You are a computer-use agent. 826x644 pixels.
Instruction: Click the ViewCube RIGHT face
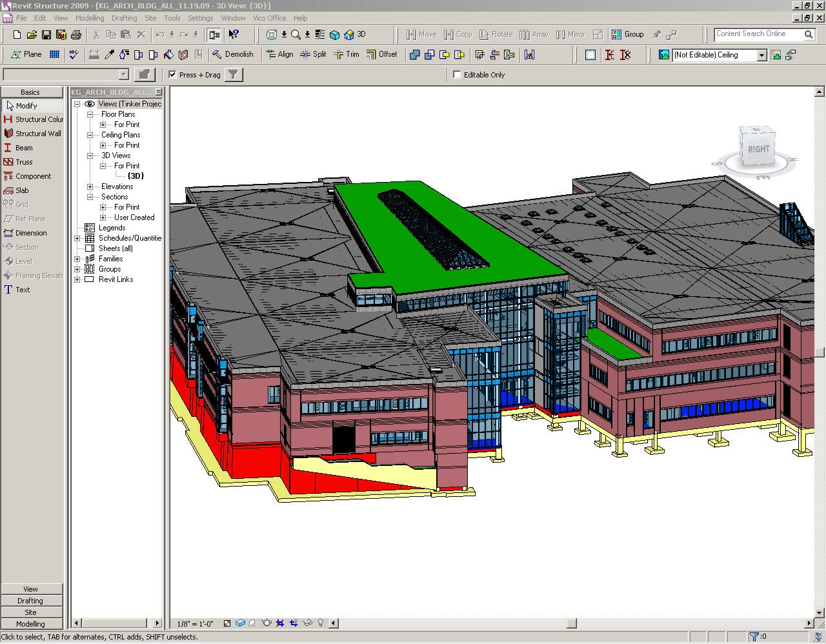click(758, 148)
